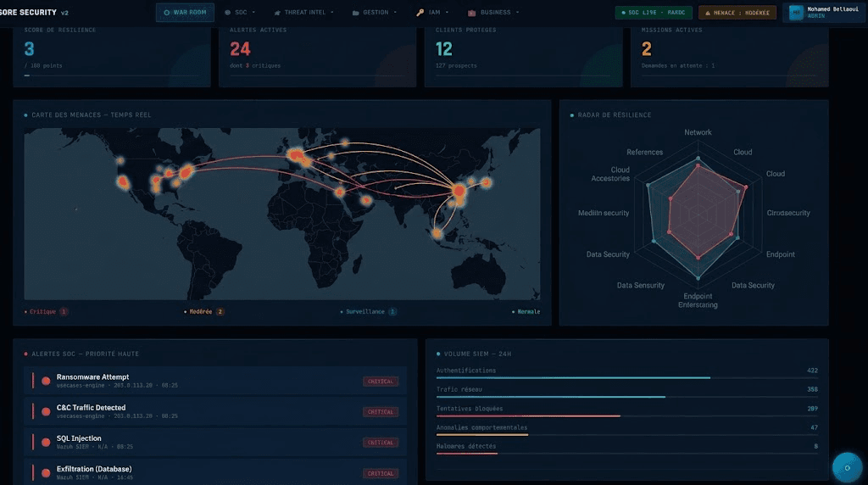Click the Critical badge on SQL Injection
Image resolution: width=868 pixels, height=485 pixels.
(381, 443)
